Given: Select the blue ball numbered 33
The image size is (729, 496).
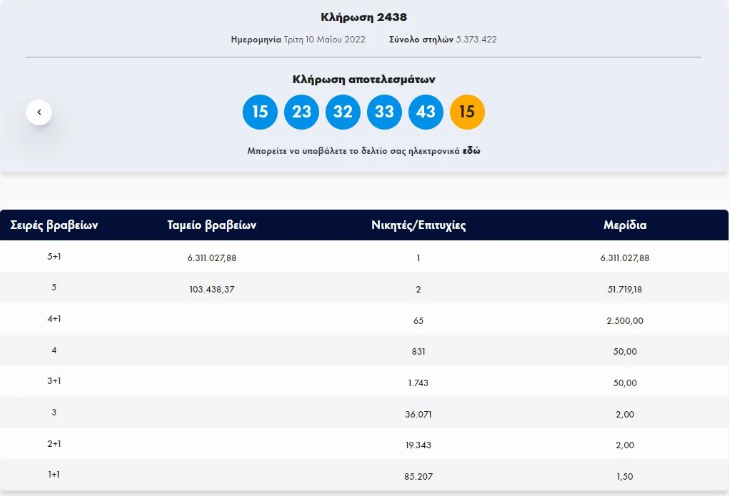Looking at the screenshot, I should pos(384,112).
